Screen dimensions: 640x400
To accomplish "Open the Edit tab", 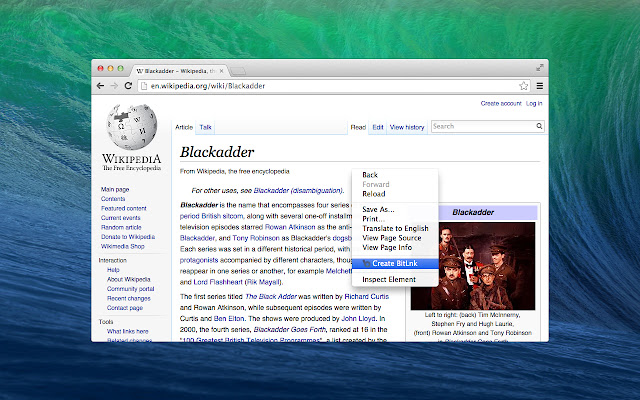I will point(378,127).
